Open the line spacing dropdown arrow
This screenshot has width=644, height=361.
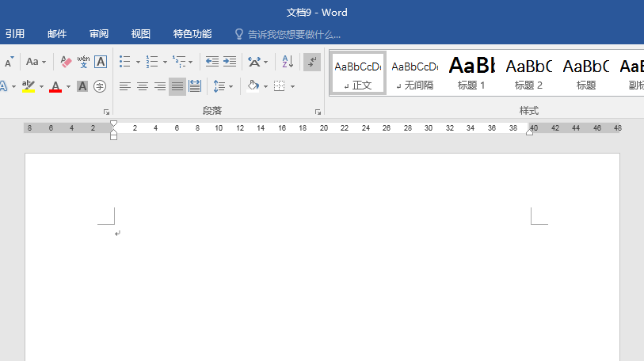coord(231,86)
